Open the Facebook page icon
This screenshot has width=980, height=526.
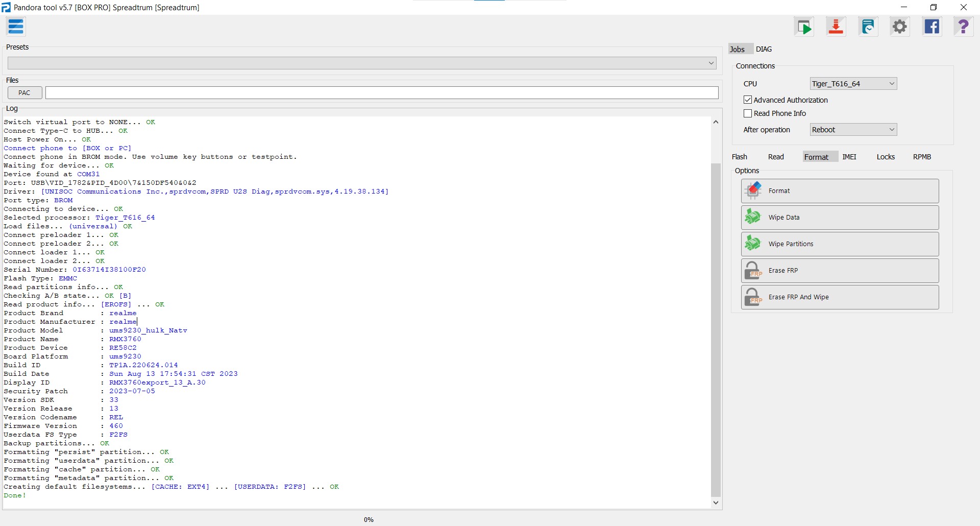click(x=932, y=27)
